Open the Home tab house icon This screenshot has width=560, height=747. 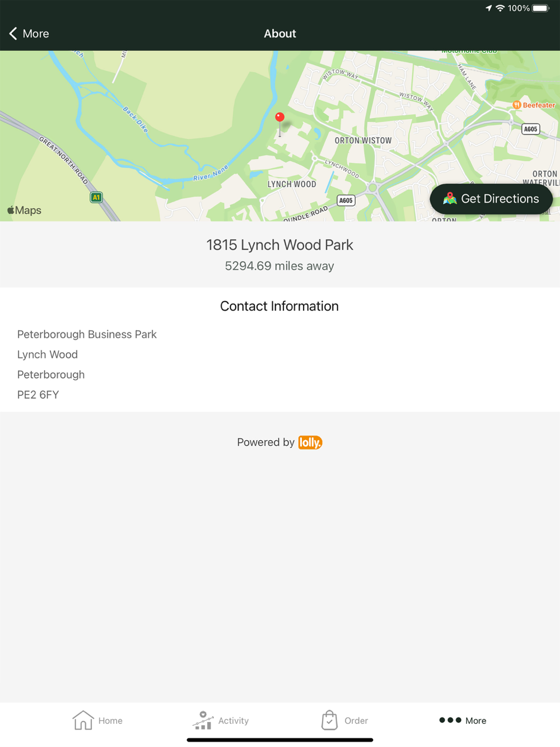point(83,720)
